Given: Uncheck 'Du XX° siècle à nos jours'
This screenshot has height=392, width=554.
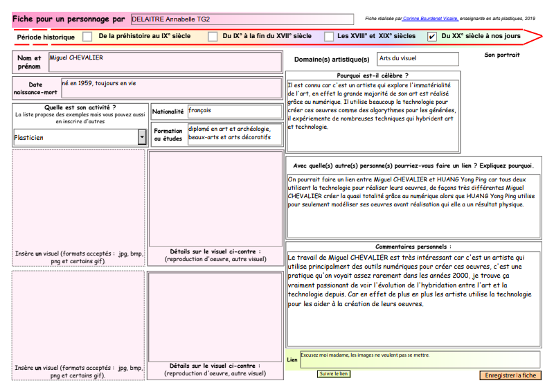Looking at the screenshot, I should (x=432, y=36).
